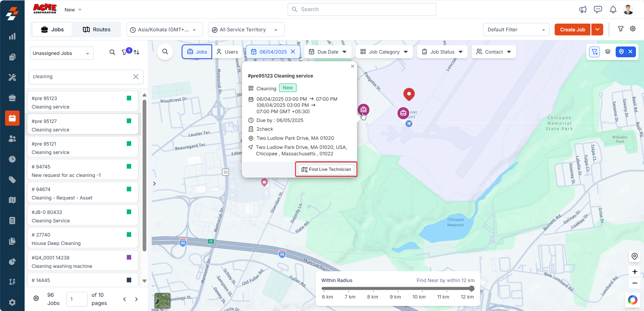Click the round map search button
The width and height of the screenshot is (644, 311).
click(165, 52)
